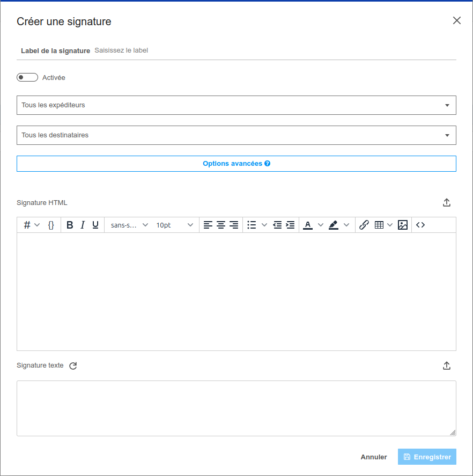Insert a link with the chain icon
473x476 pixels.
(364, 225)
